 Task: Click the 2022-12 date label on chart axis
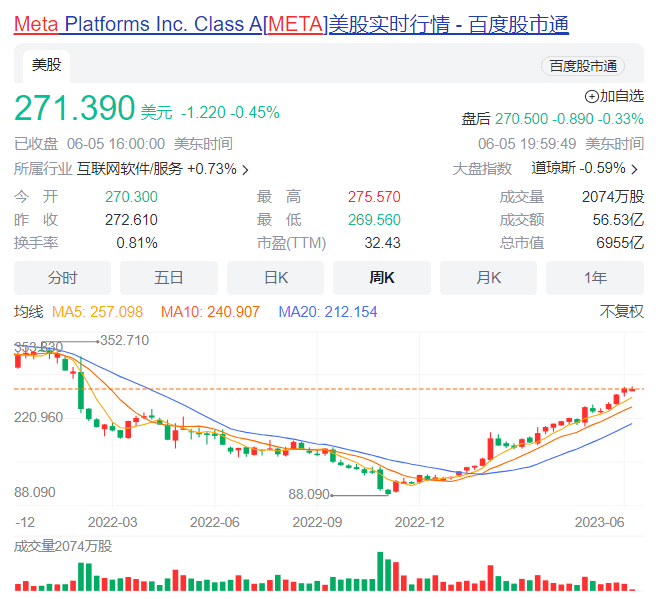[420, 522]
